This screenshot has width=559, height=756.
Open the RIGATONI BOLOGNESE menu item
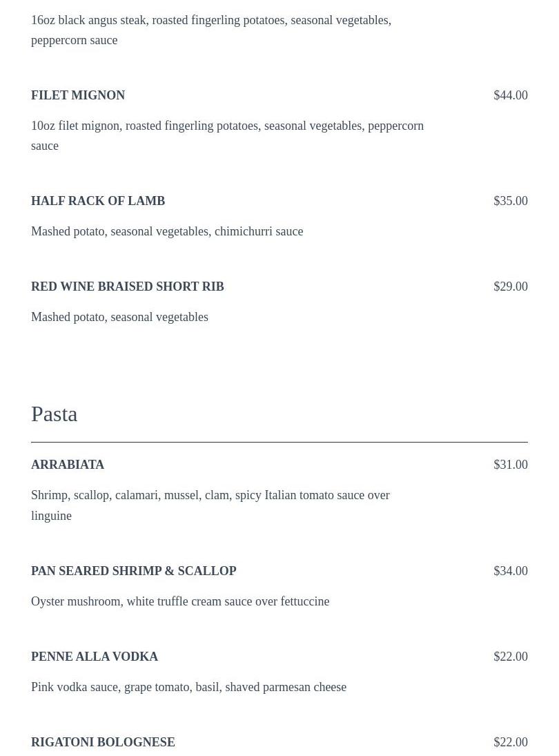click(103, 742)
